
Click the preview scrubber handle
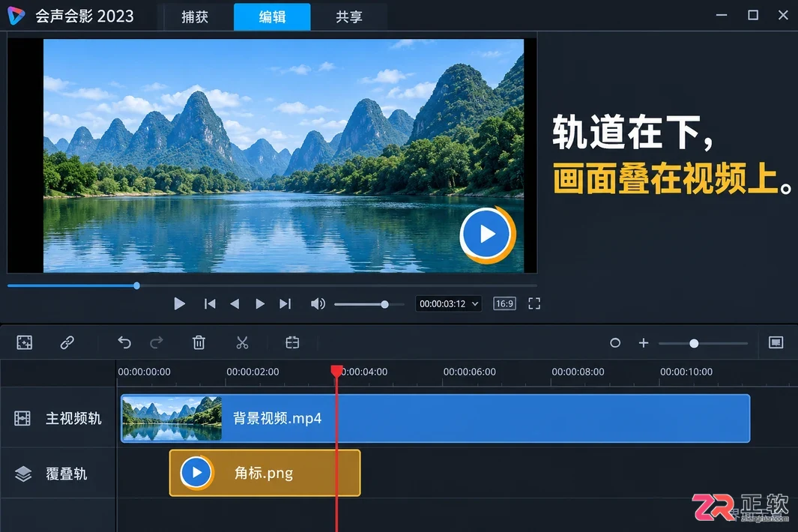tap(136, 285)
